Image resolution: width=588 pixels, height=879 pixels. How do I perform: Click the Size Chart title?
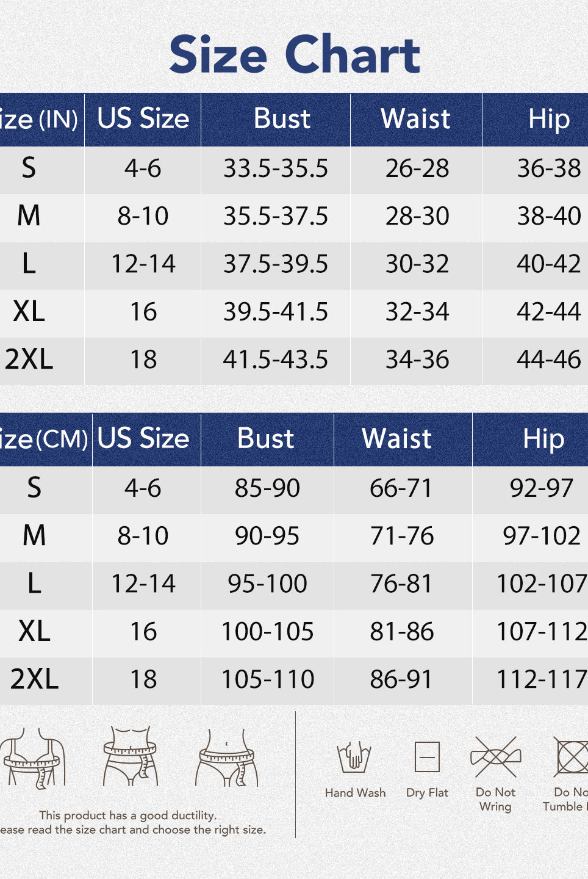295,54
